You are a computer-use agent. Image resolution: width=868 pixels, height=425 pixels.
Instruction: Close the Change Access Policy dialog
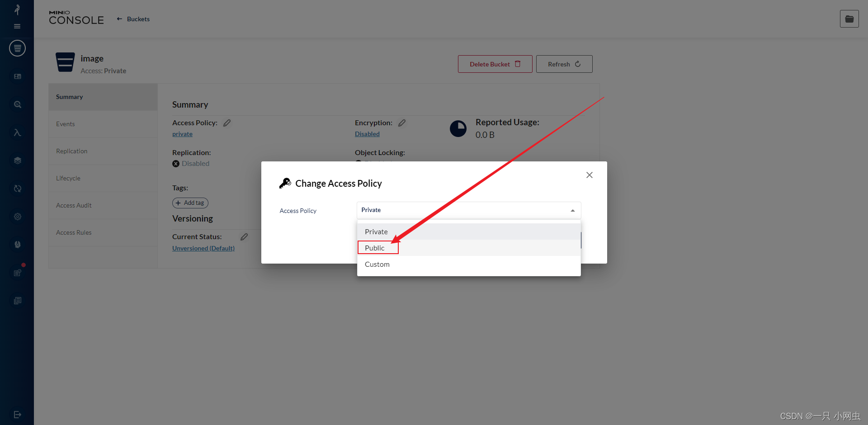tap(589, 175)
